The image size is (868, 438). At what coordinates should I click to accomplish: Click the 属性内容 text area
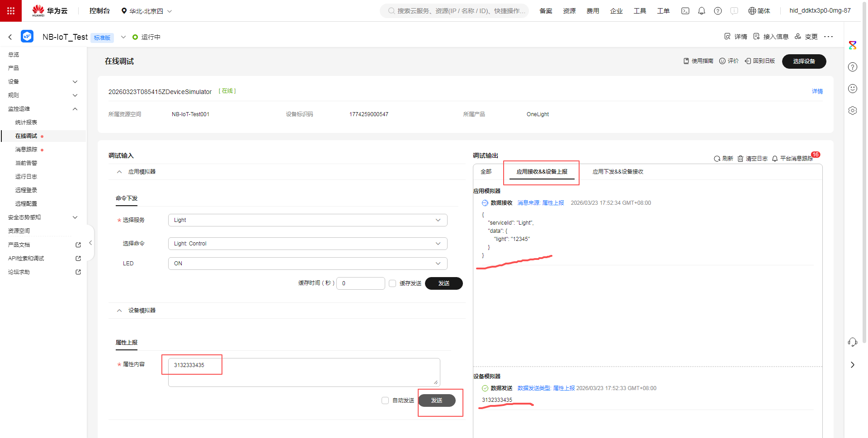(304, 372)
